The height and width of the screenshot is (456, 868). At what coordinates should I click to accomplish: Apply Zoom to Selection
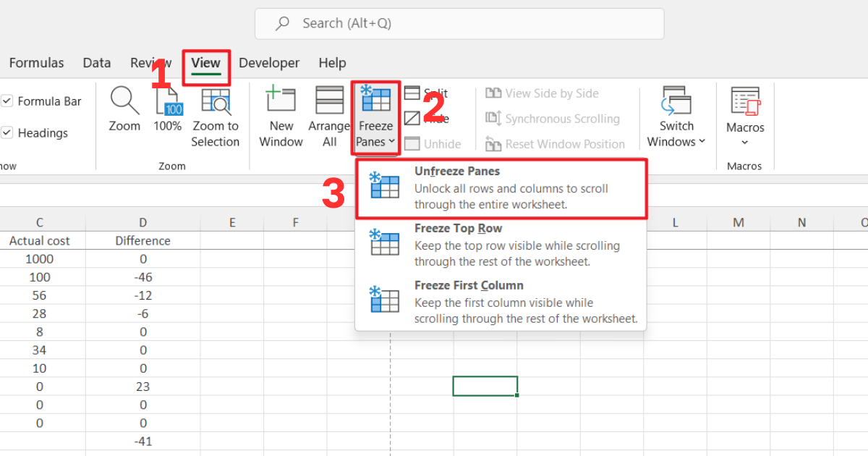[x=215, y=117]
